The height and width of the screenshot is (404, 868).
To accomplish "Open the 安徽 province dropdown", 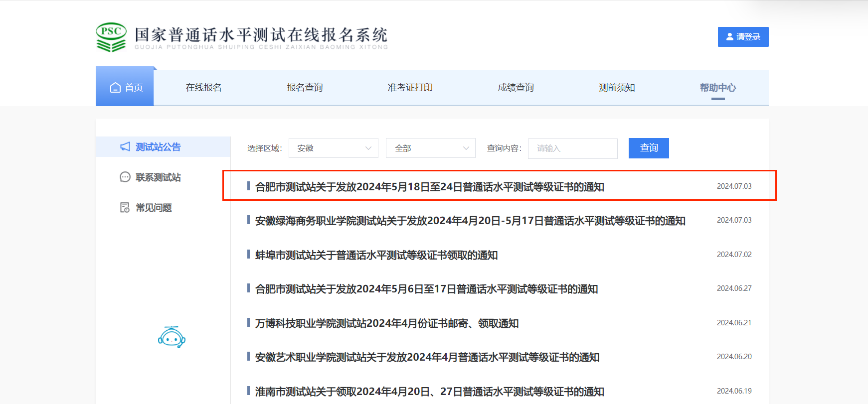I will pyautogui.click(x=334, y=148).
